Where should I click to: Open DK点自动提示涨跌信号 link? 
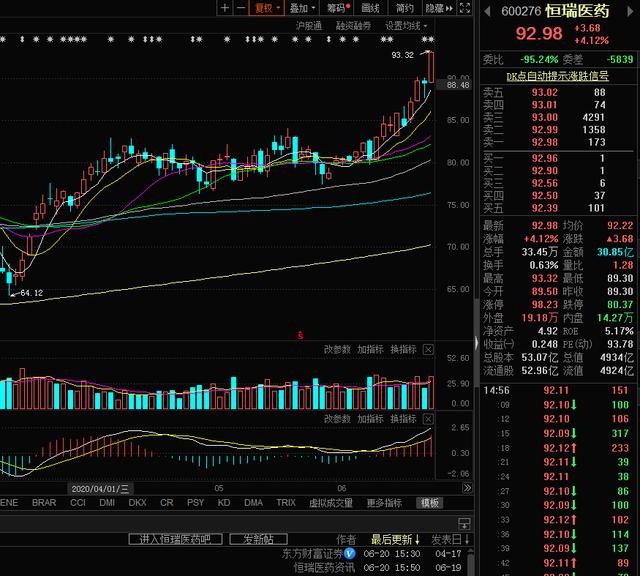558,76
